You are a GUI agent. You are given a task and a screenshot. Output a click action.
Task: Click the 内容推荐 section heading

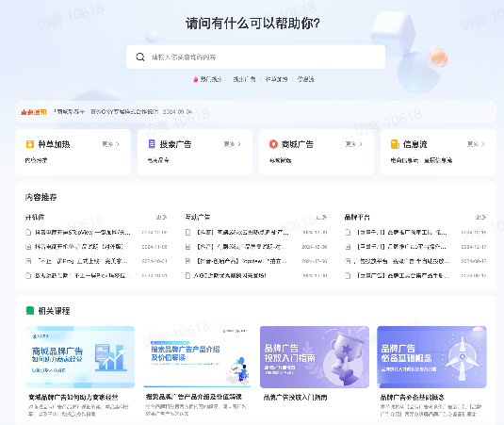(41, 197)
